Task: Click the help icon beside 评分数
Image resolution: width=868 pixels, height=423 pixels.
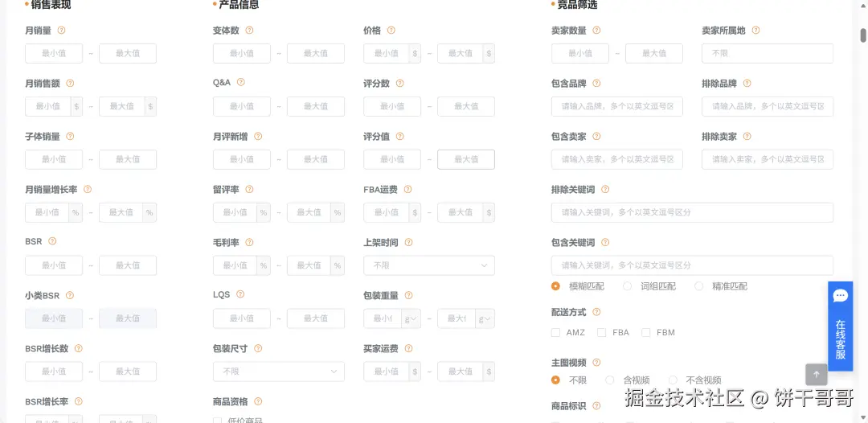Action: pos(400,84)
